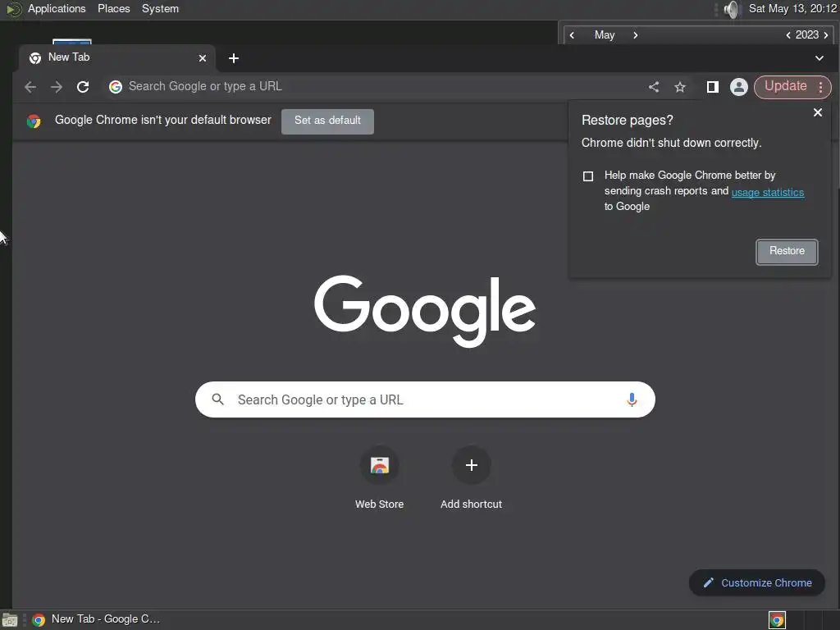The image size is (840, 630).
Task: Open the Places menu
Action: [x=113, y=9]
